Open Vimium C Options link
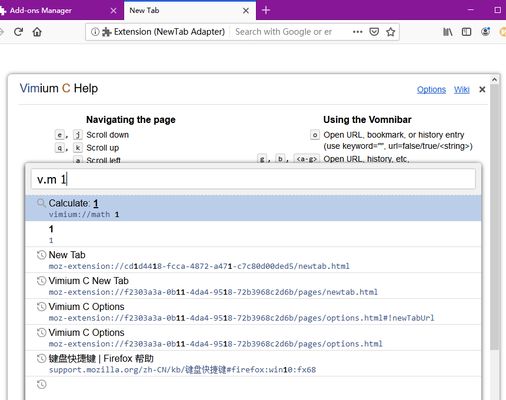The width and height of the screenshot is (506, 400). 431,90
